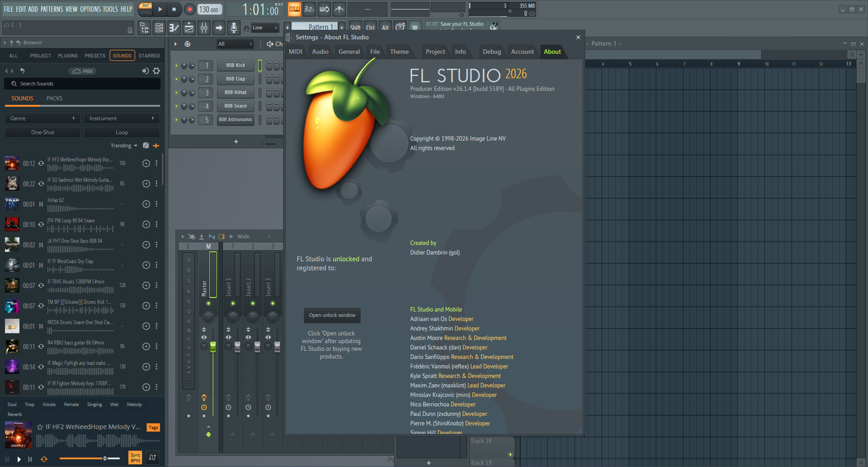868x467 pixels.
Task: Start playback with the main Play button
Action: 160,9
